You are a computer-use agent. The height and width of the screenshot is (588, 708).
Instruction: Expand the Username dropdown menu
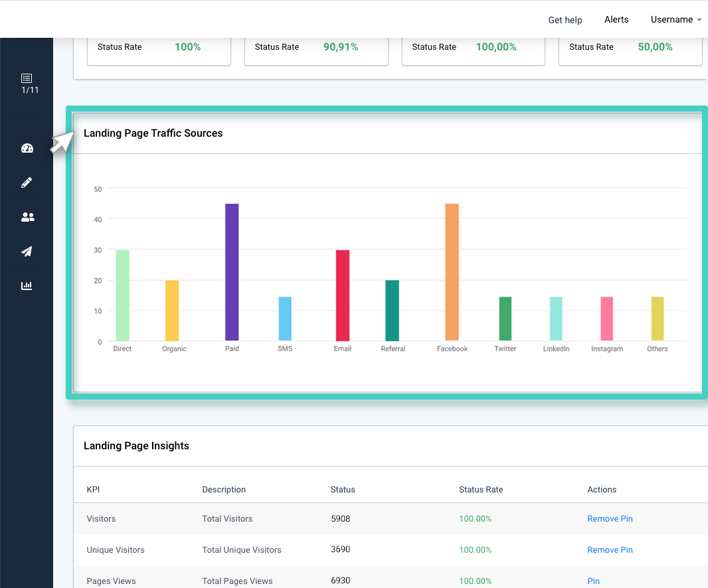(676, 19)
